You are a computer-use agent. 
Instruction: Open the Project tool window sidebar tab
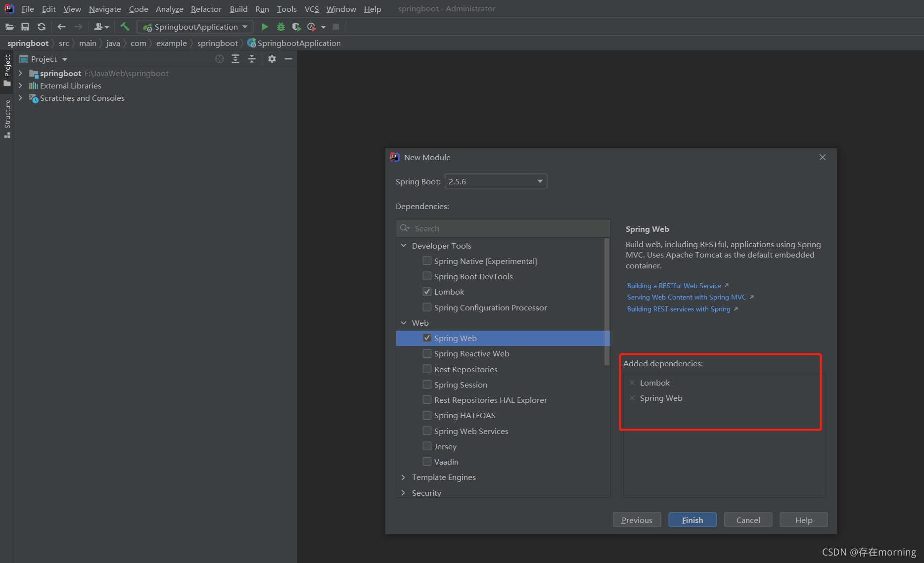point(7,70)
